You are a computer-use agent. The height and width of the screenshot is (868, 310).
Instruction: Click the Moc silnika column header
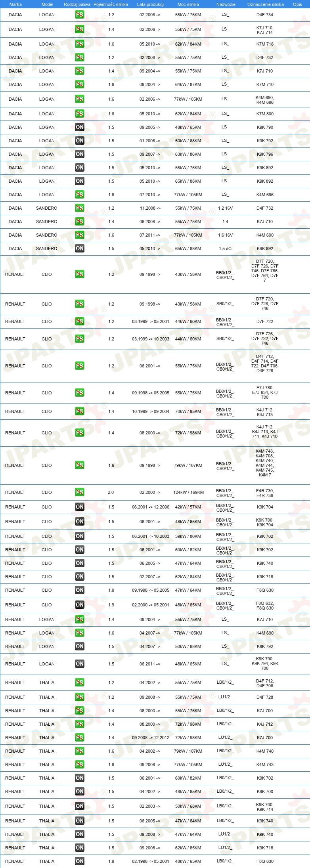[188, 4]
